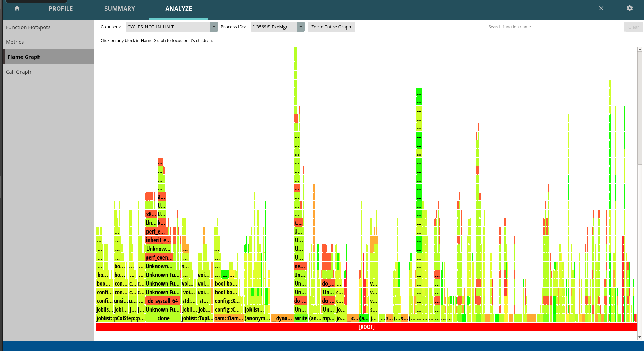Select the ANALYZE tab
This screenshot has height=351, width=644.
pos(178,9)
